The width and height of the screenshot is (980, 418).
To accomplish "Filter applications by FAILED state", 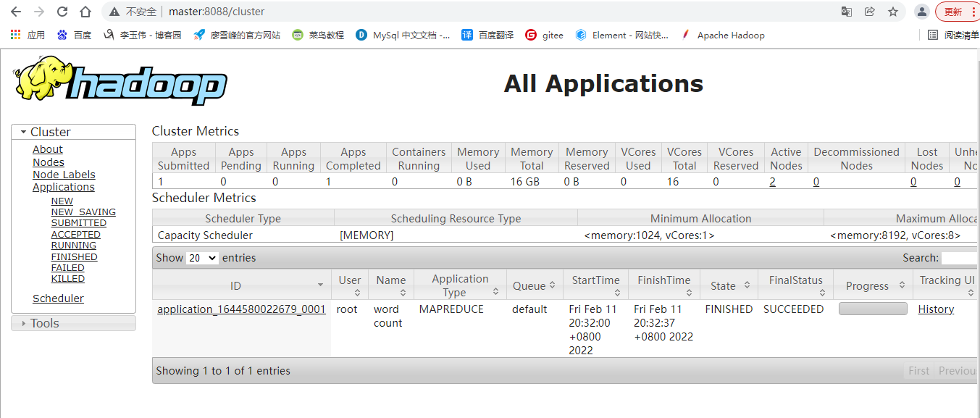I will click(68, 267).
